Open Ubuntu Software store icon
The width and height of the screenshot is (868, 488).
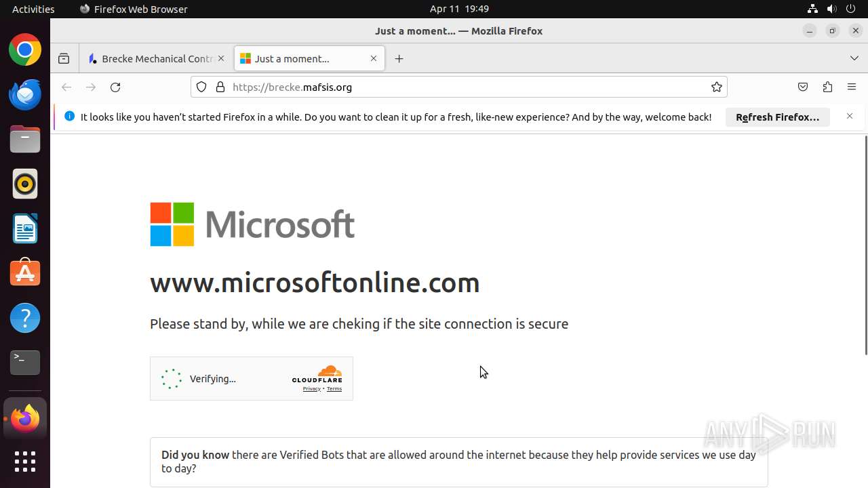tap(25, 274)
